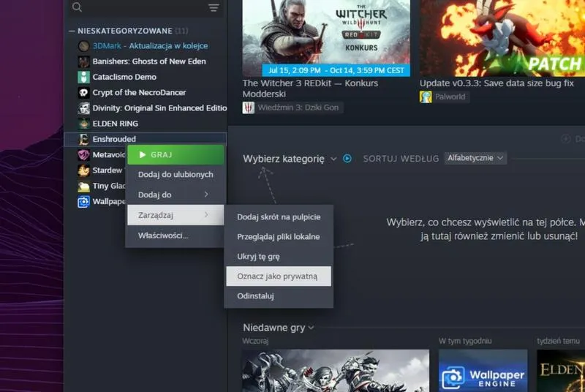Choose Dodaj do ulubionych from context menu
The height and width of the screenshot is (392, 585).
(x=175, y=175)
